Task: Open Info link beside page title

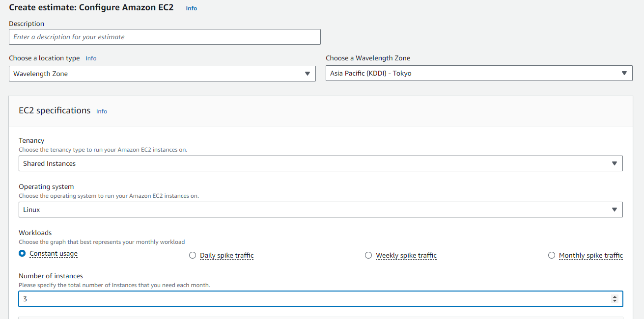Action: 191,8
